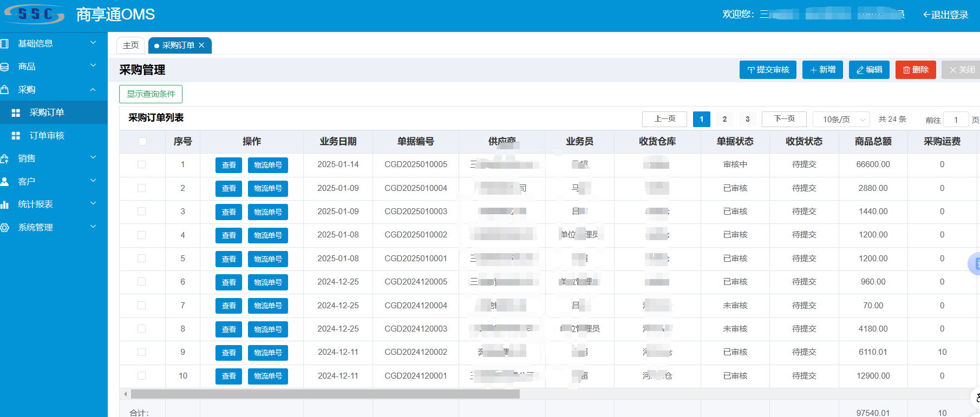Click the 订单审核 grid icon in sidebar

(16, 136)
